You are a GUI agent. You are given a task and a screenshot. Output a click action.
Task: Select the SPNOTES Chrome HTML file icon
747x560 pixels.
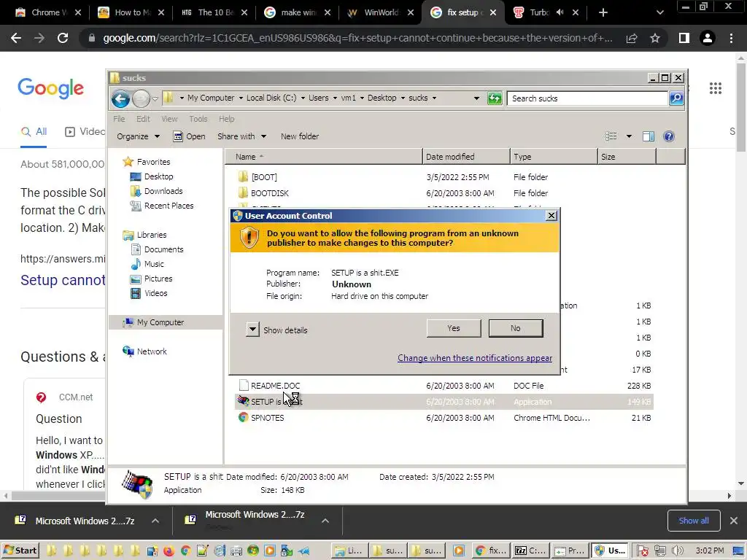coord(243,417)
